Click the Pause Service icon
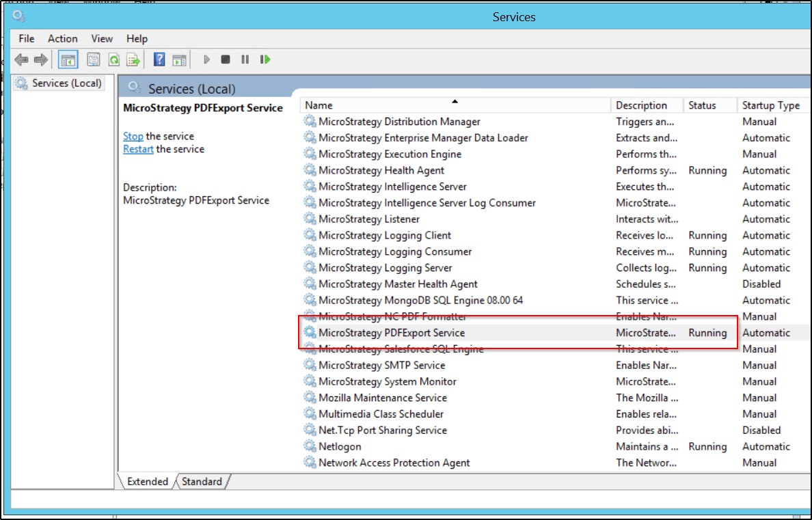This screenshot has width=812, height=520. pos(245,59)
